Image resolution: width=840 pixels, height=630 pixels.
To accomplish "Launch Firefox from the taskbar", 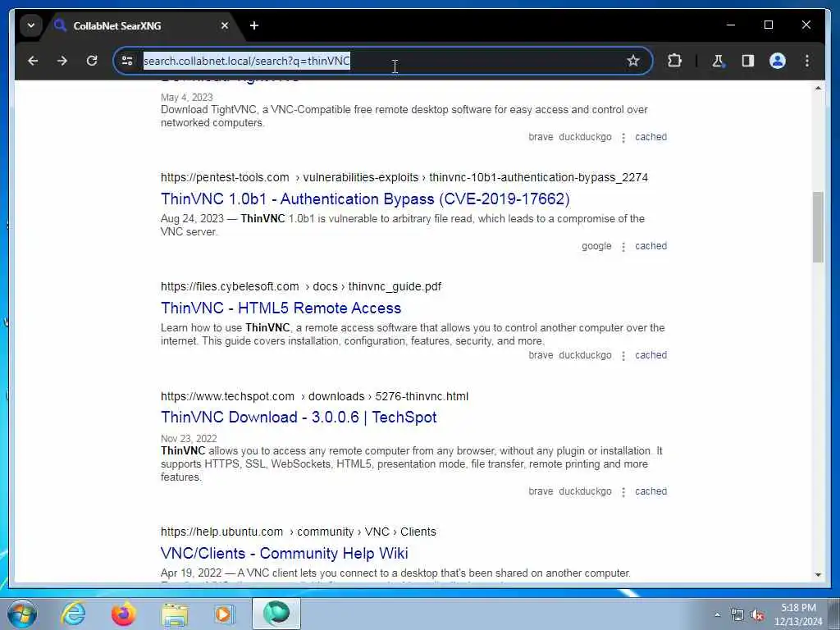I will 123,614.
